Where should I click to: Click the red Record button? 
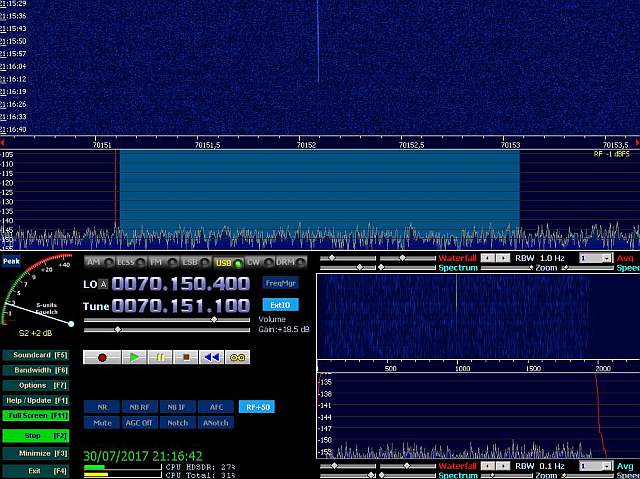click(x=103, y=357)
